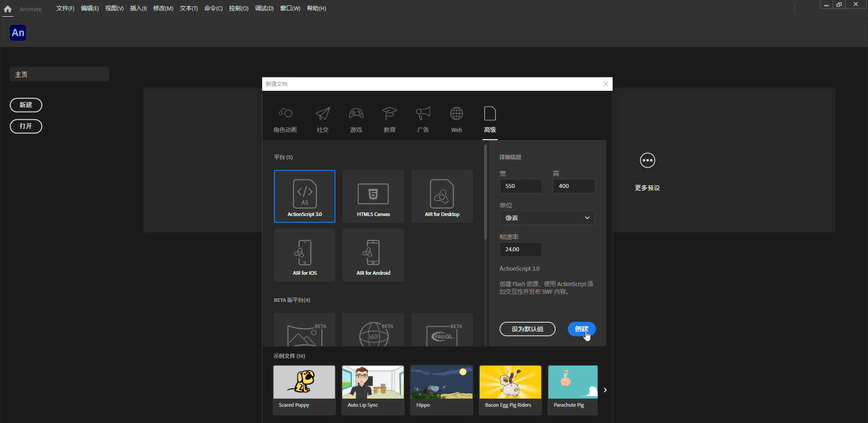Open the 单位 像素 dropdown
868x423 pixels.
pyautogui.click(x=547, y=218)
